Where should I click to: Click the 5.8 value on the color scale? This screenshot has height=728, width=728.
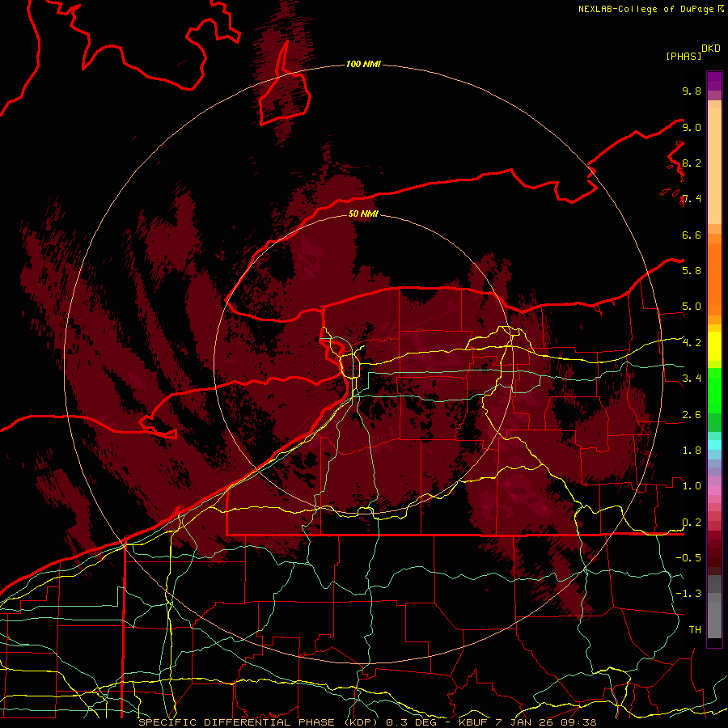click(692, 271)
